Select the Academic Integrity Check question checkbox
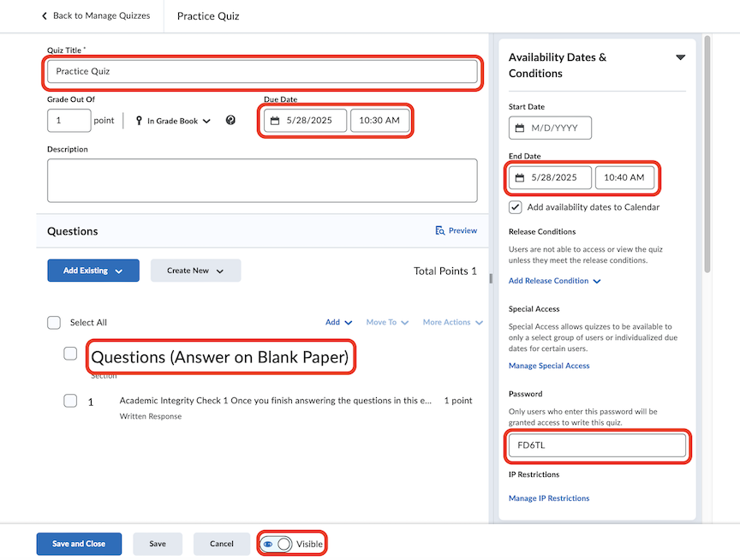Image resolution: width=740 pixels, height=560 pixels. click(x=70, y=401)
